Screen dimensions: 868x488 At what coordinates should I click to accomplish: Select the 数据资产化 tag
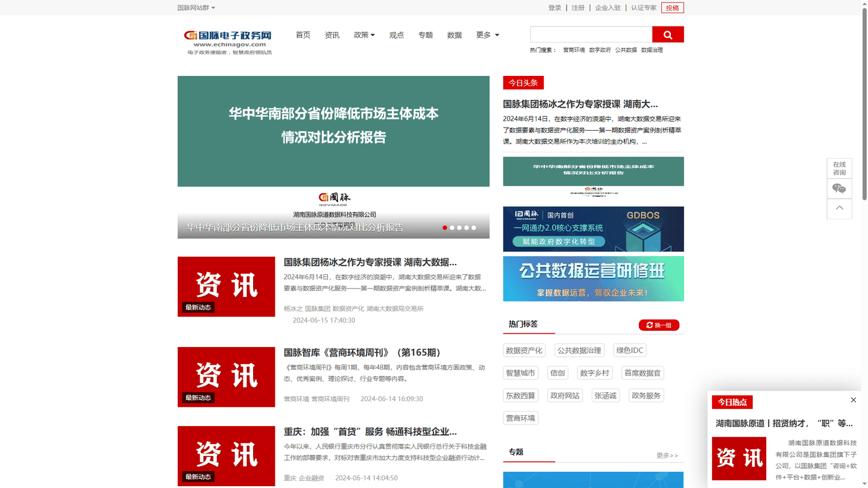click(524, 350)
